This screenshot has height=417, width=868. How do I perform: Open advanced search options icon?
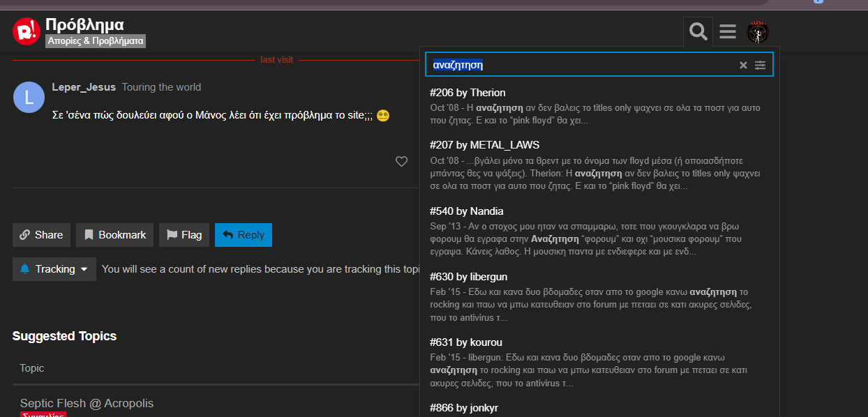tap(760, 65)
